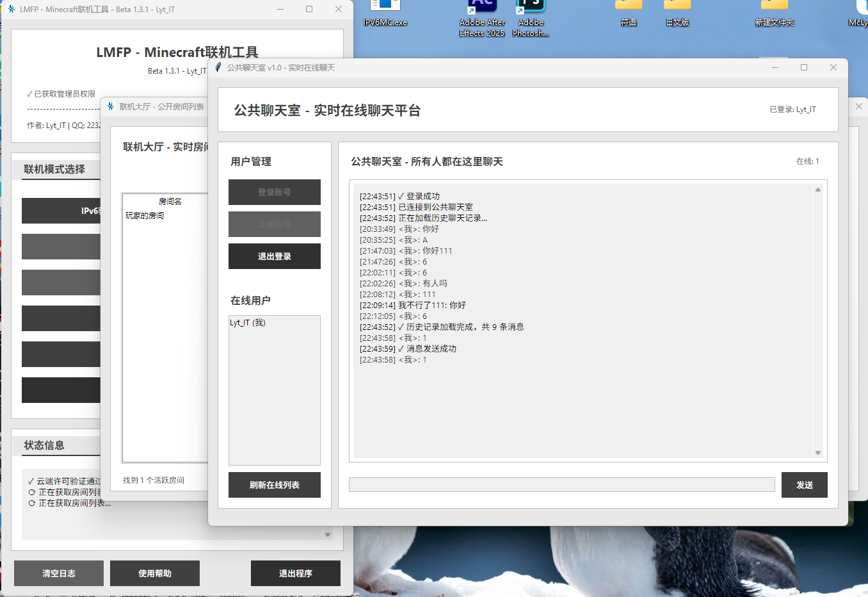Send the message with the 发送 button

click(804, 485)
